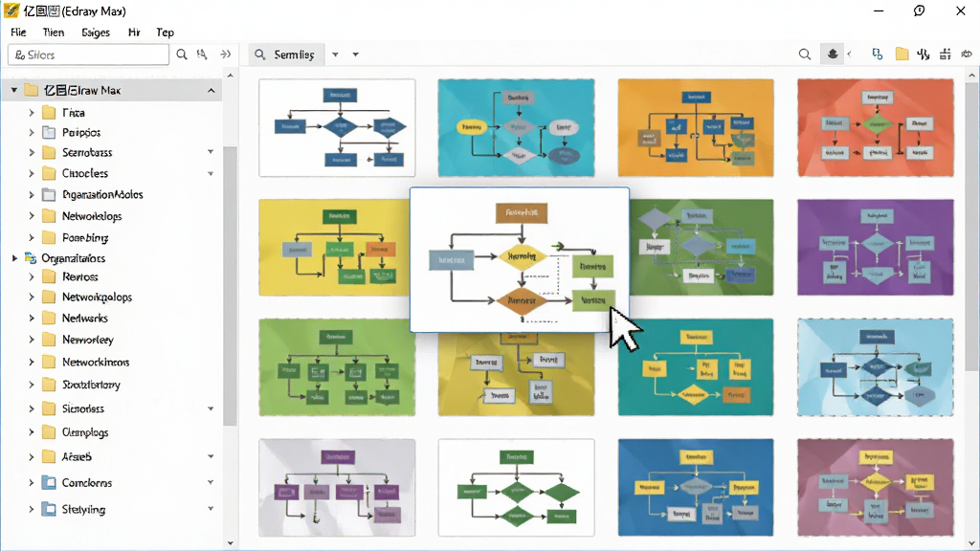This screenshot has width=980, height=551.
Task: Click the left panel scrollbar down arrow
Action: [230, 543]
